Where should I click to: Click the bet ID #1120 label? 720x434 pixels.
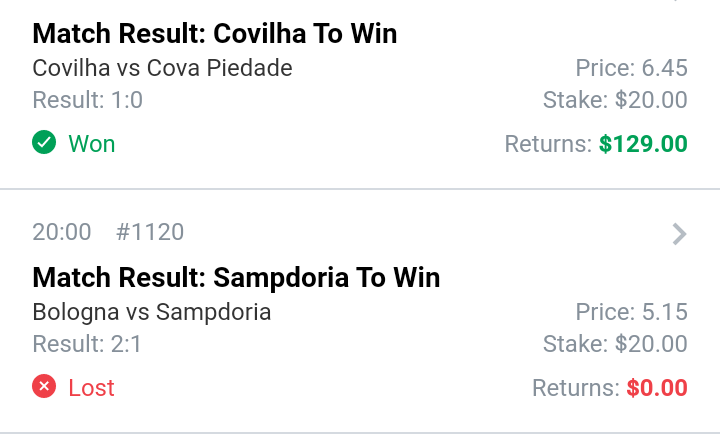pos(150,233)
